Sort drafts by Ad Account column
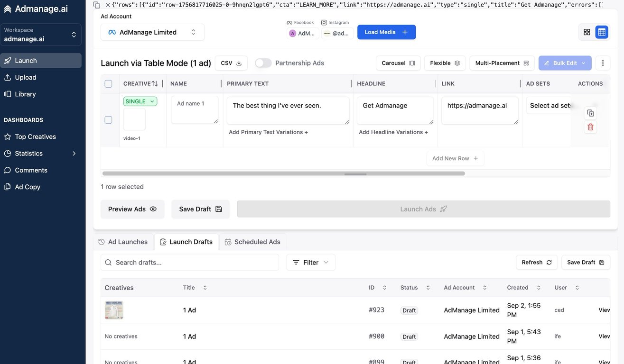Image resolution: width=624 pixels, height=364 pixels. [485, 288]
